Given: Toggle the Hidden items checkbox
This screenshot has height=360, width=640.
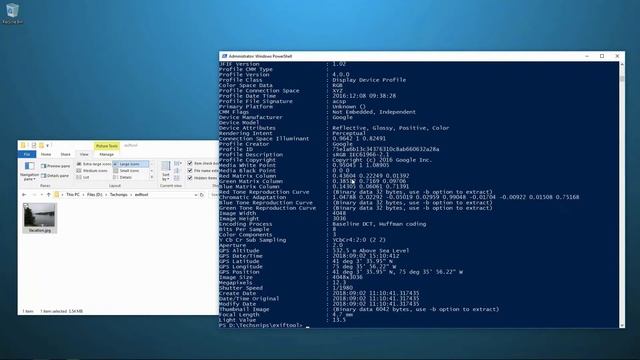Looking at the screenshot, I should point(190,178).
